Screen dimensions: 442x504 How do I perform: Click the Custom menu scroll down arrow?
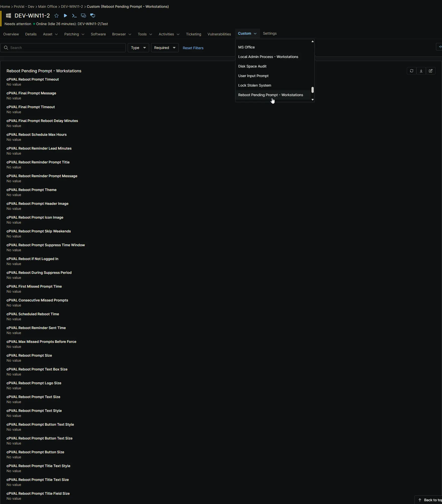point(312,100)
